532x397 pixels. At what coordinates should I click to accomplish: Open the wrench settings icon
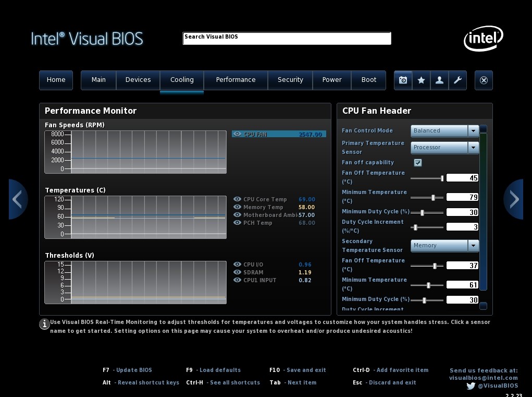click(457, 80)
